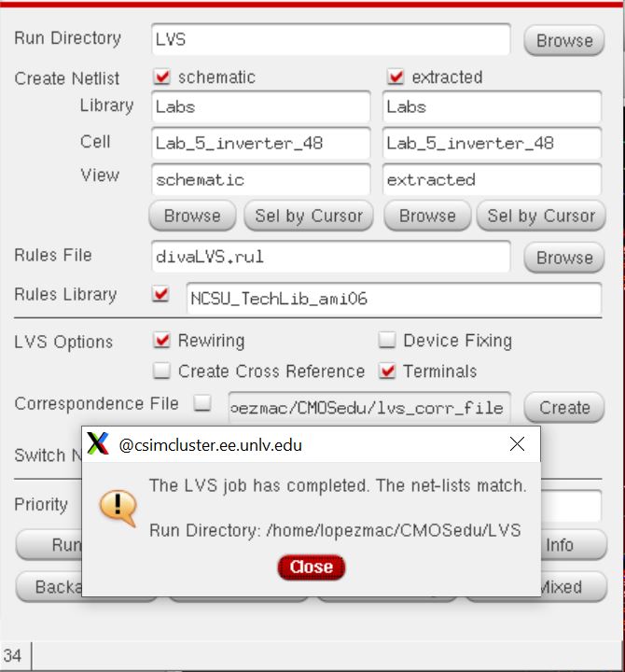Click the NCSU_TechLib_ami06 library field
Image resolution: width=625 pixels, height=672 pixels.
click(394, 299)
